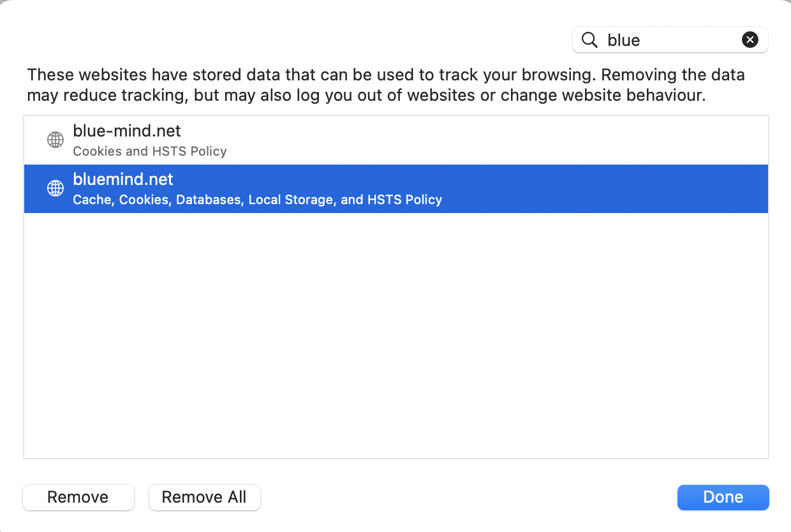Screen dimensions: 791x532
Task: Click empty space right of the blue-mind.net row
Action: pos(510,140)
